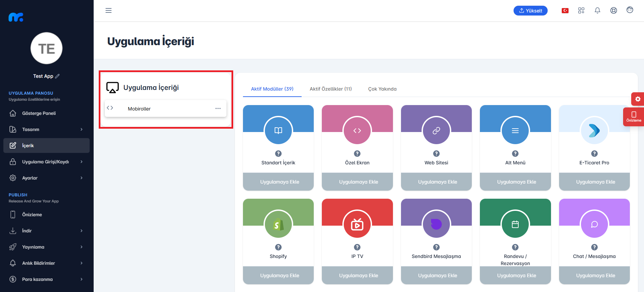Click the red settings gear icon

(x=638, y=99)
